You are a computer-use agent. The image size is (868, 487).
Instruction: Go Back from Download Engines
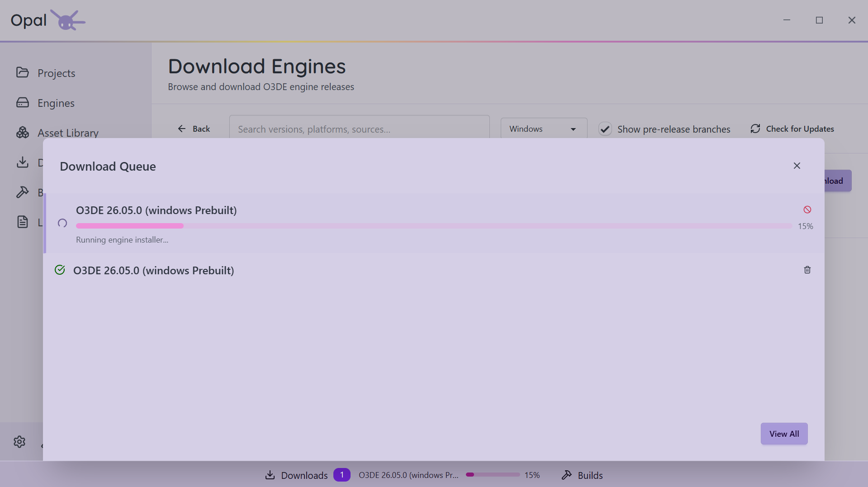(x=194, y=129)
